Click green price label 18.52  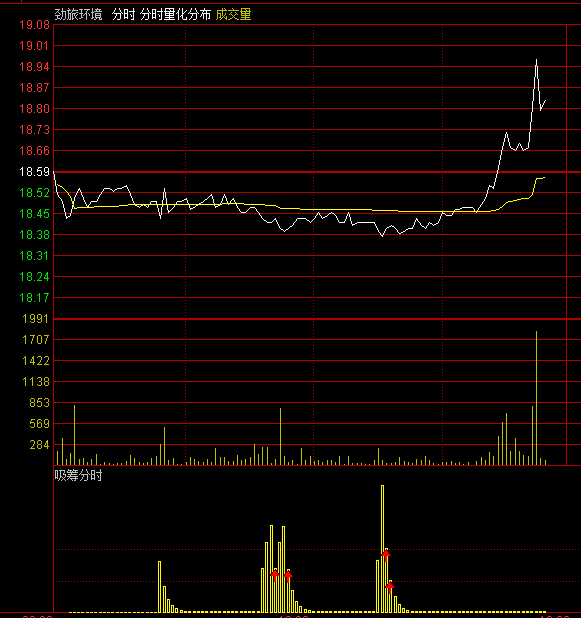[x=35, y=193]
